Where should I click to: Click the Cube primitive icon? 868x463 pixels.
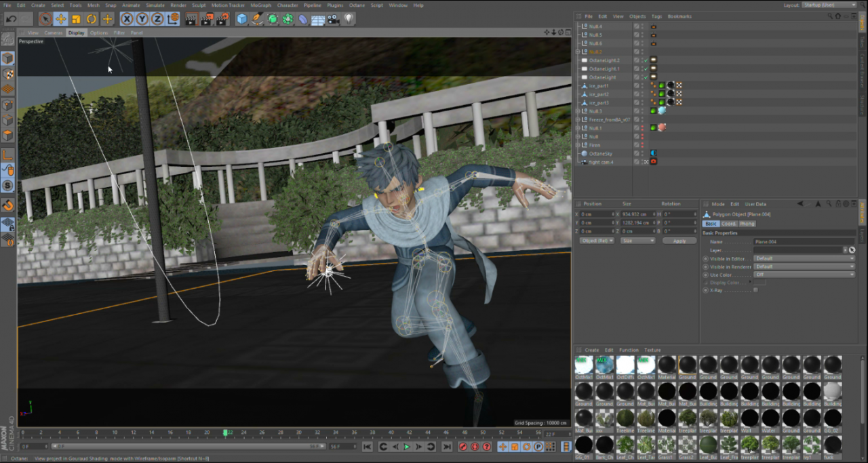pyautogui.click(x=241, y=19)
